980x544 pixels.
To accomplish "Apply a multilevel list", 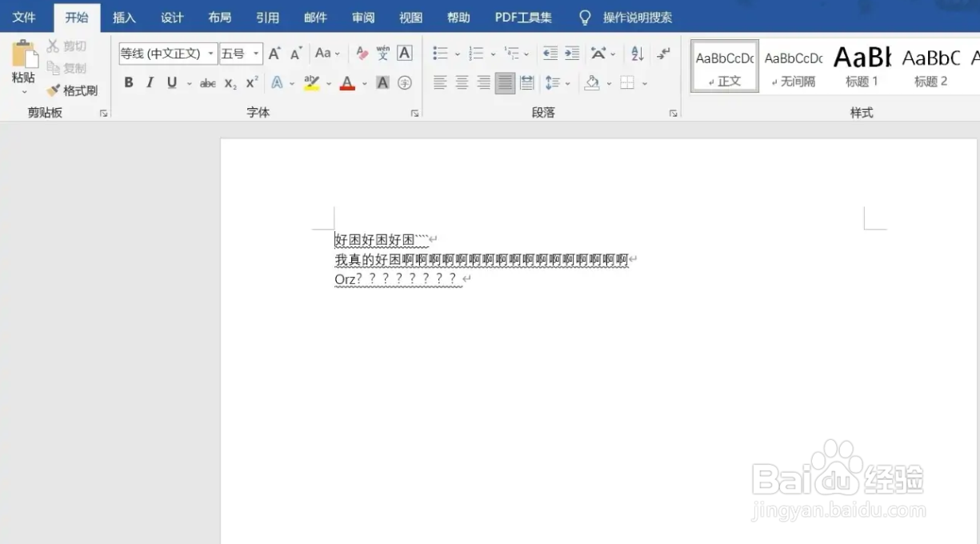I will click(x=512, y=54).
